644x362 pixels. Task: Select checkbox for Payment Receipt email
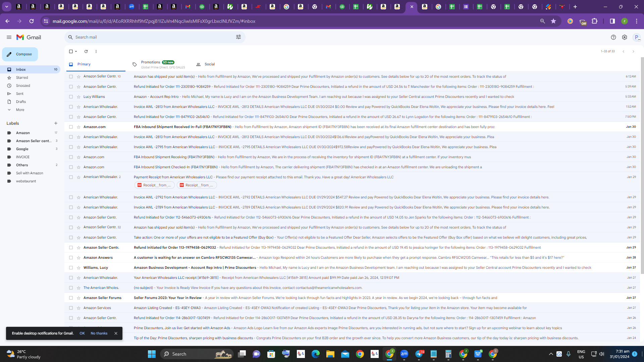point(71,177)
